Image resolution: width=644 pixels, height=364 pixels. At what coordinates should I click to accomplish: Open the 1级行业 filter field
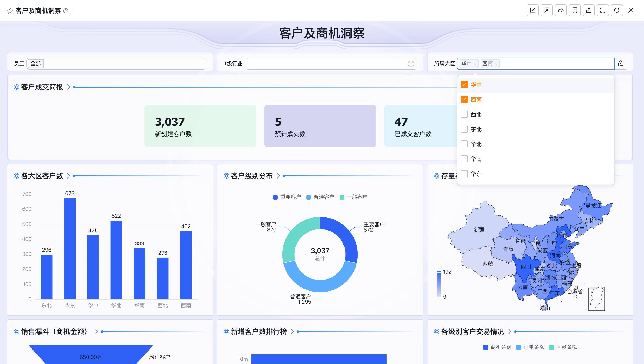(331, 64)
